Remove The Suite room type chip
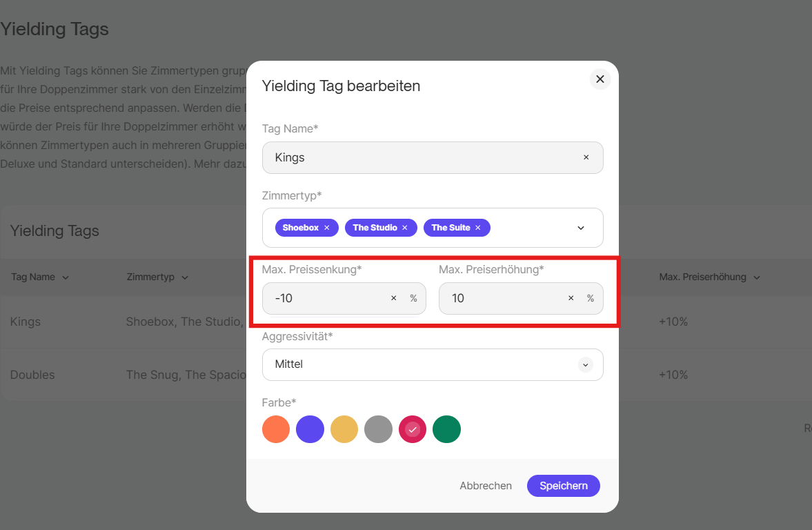Image resolution: width=812 pixels, height=530 pixels. click(x=477, y=228)
